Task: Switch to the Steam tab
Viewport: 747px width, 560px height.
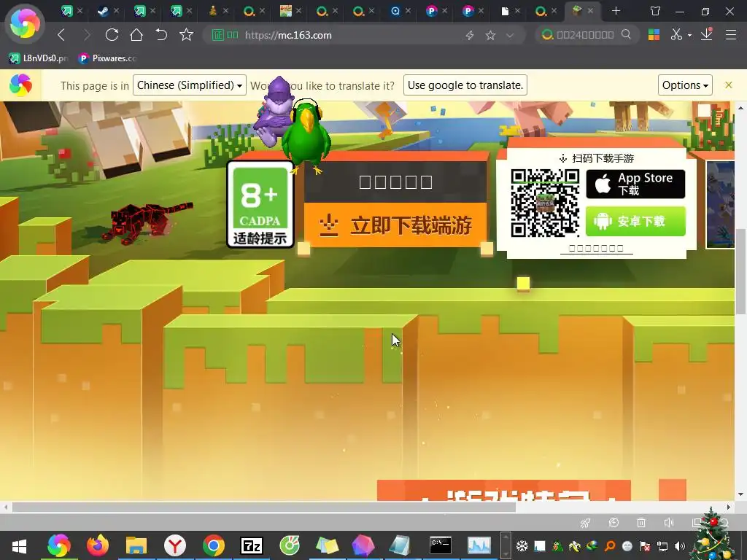Action: [102, 11]
